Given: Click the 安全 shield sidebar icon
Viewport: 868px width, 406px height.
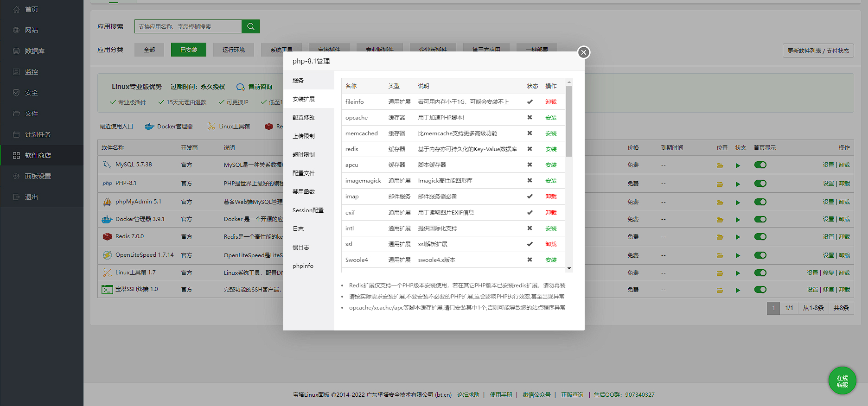Looking at the screenshot, I should point(16,93).
